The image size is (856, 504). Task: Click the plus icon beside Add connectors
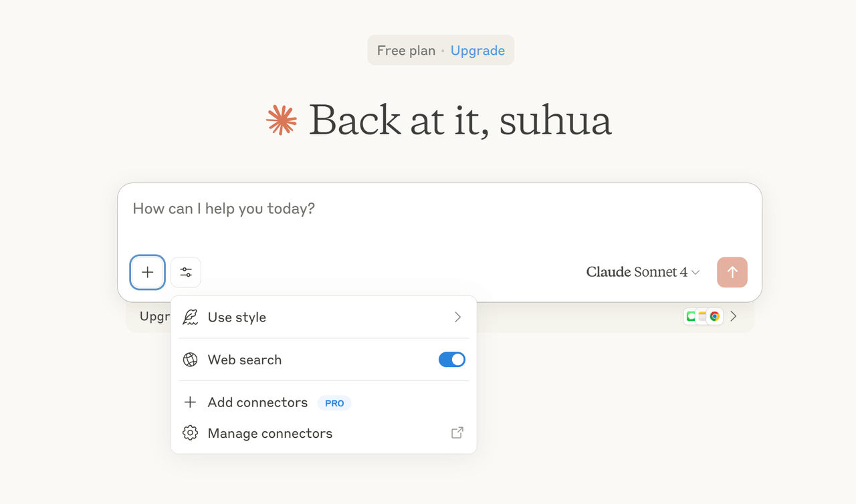coord(191,402)
